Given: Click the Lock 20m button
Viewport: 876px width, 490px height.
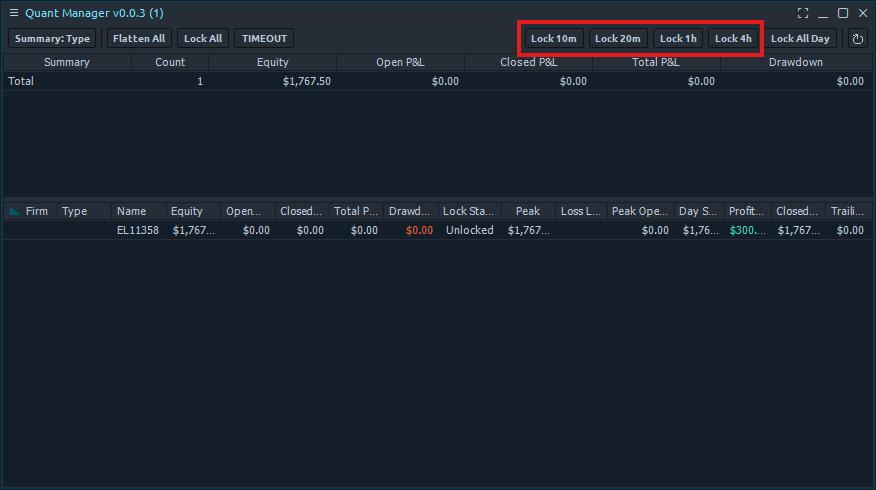Looking at the screenshot, I should tap(617, 39).
